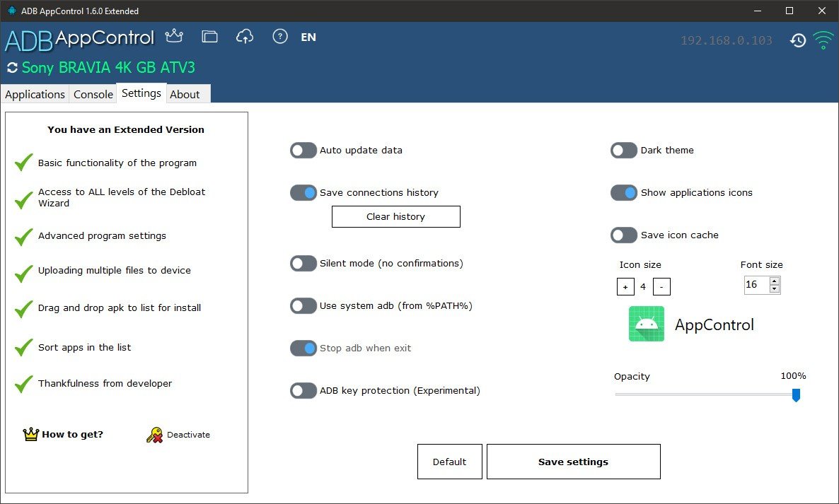Click the app icon in title bar
Viewport: 839px width, 504px height.
(11, 11)
